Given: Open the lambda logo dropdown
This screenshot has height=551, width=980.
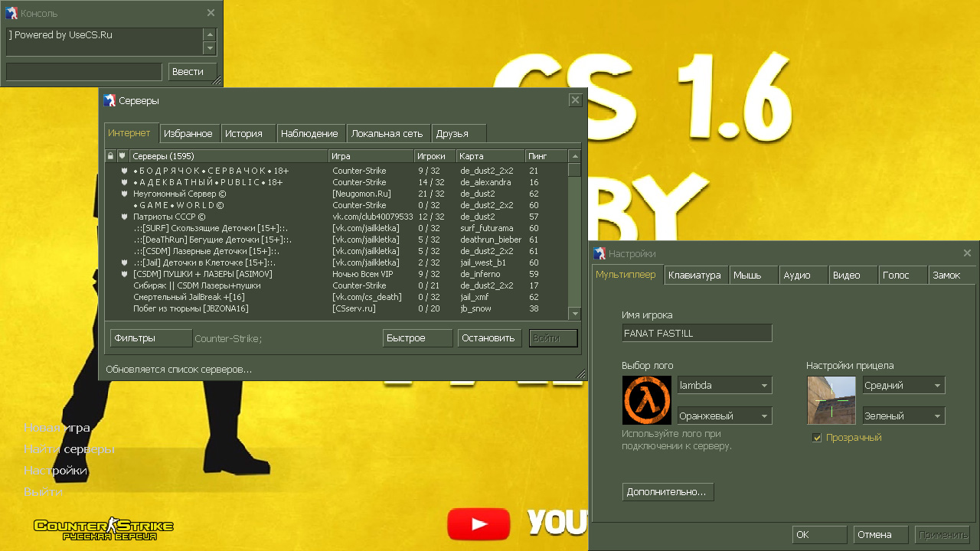Looking at the screenshot, I should pyautogui.click(x=724, y=386).
